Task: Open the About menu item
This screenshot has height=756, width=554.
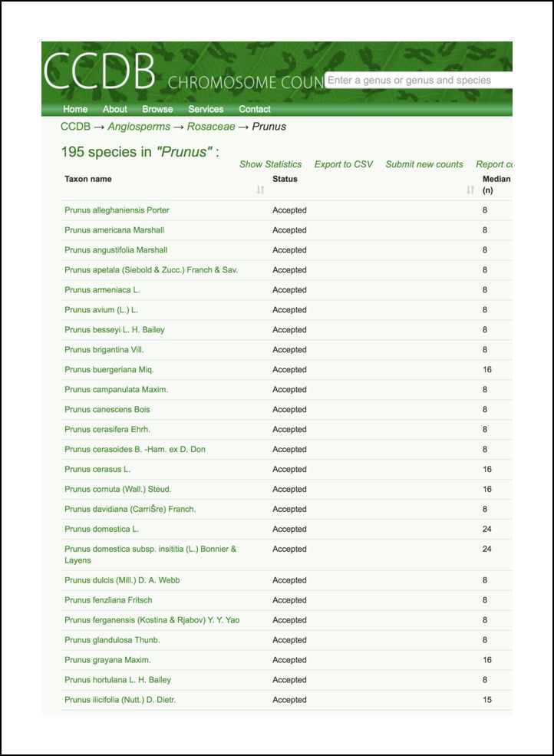Action: click(115, 109)
